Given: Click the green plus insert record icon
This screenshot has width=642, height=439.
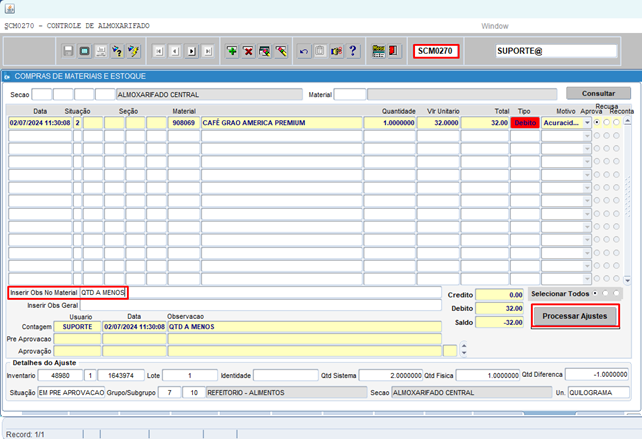Looking at the screenshot, I should [232, 51].
